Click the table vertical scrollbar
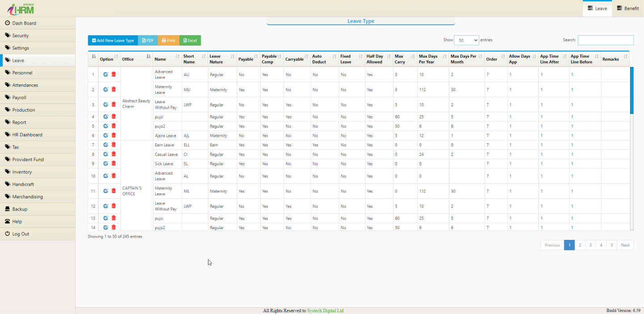644x314 pixels. tap(631, 89)
